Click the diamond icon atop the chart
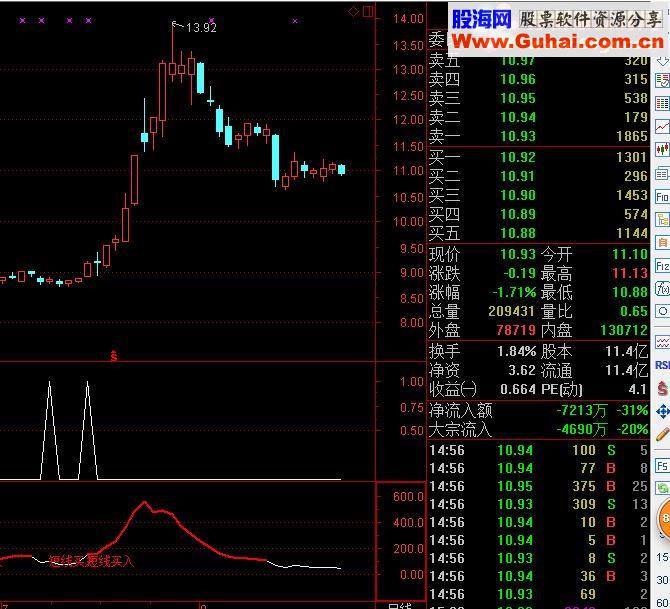The image size is (670, 609). 353,12
